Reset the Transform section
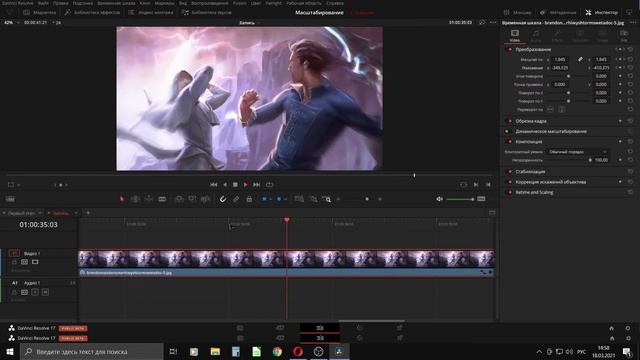 click(631, 49)
